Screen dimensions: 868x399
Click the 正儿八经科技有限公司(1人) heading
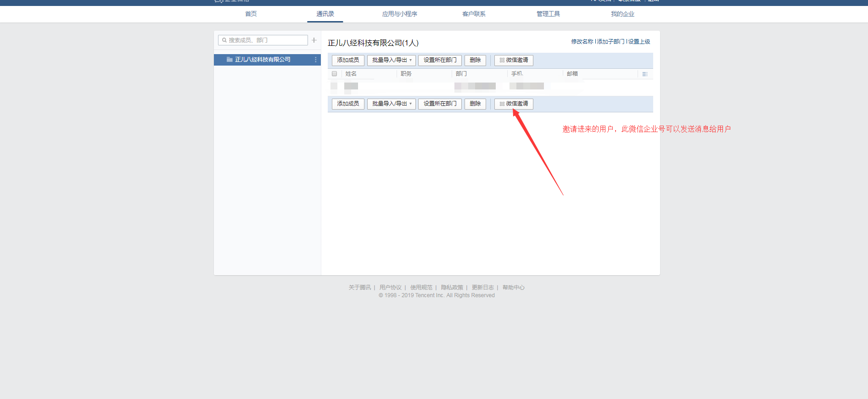point(373,43)
